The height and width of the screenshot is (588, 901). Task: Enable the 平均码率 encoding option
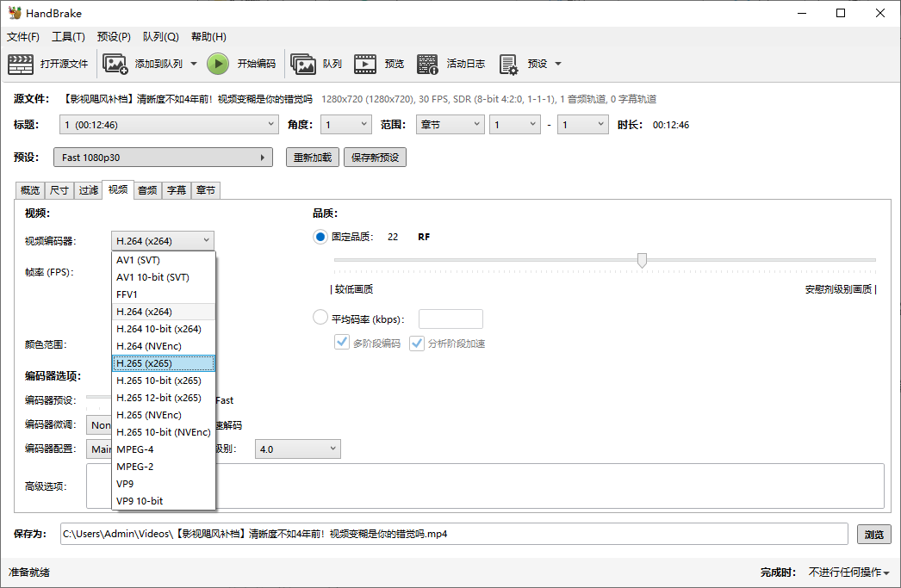(x=320, y=319)
